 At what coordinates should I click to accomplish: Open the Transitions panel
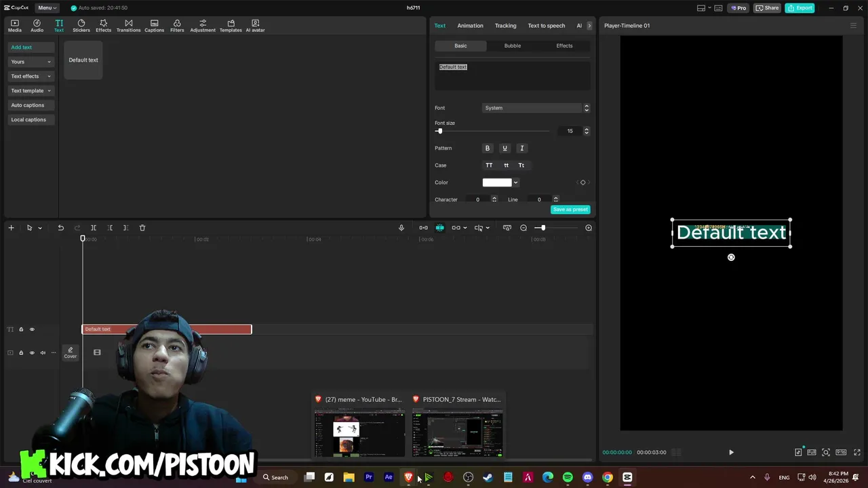[x=128, y=26]
